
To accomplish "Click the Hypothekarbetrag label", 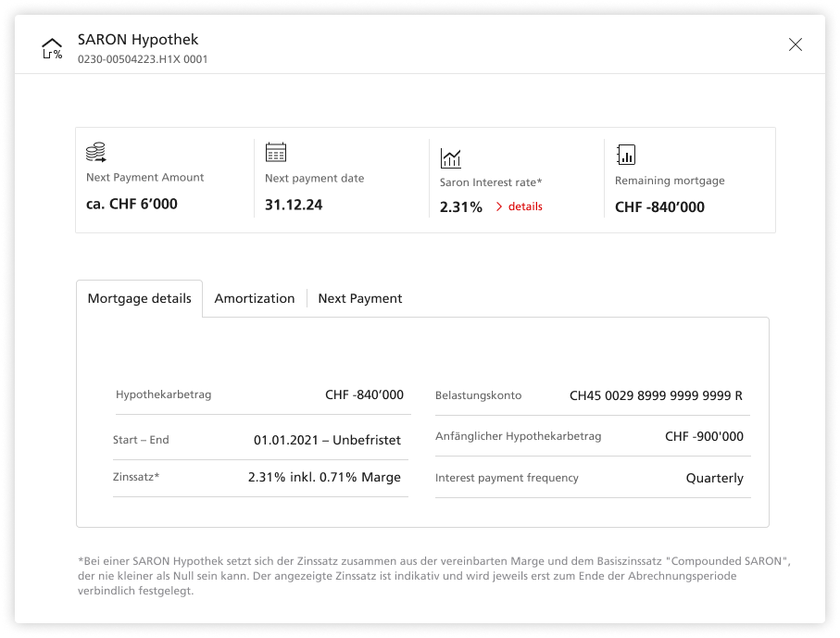I will click(x=163, y=394).
